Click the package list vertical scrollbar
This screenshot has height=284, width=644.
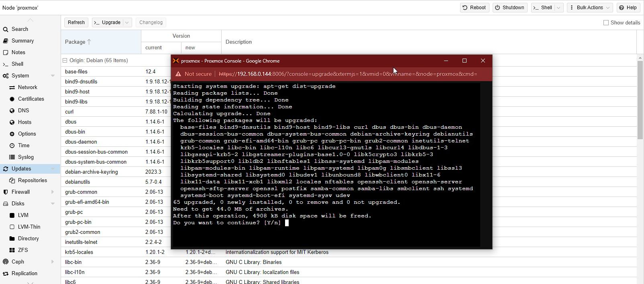(x=640, y=100)
